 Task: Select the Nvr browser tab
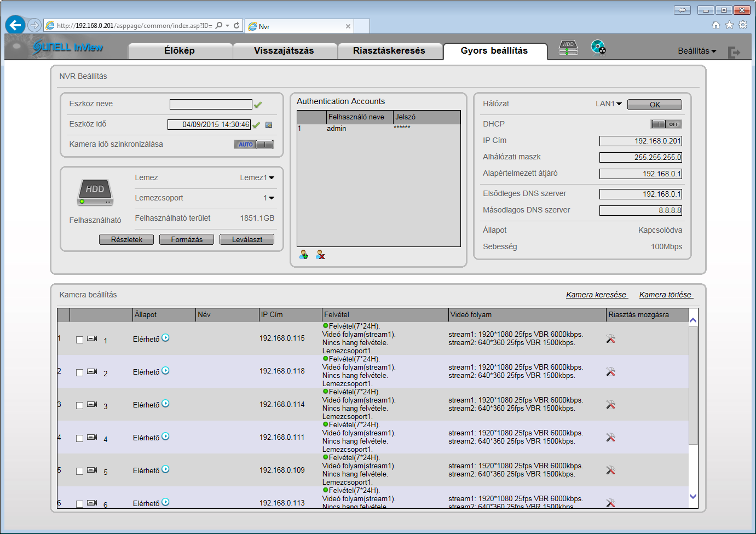point(299,26)
